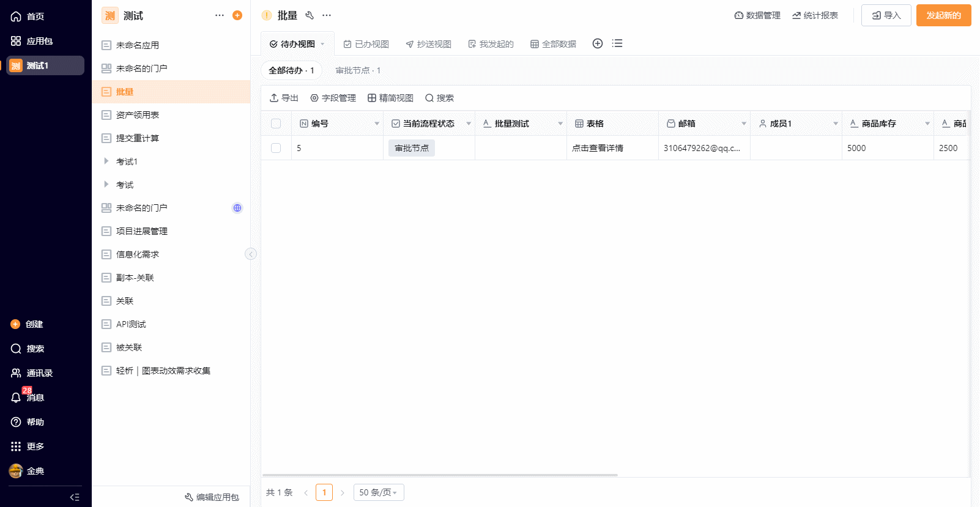Open the wrench settings for 批量 form
The height and width of the screenshot is (507, 980).
click(x=310, y=15)
